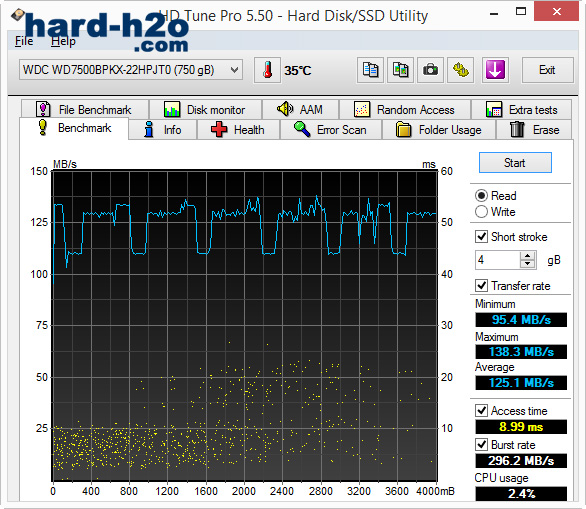
Task: Switch to the Disk monitor tab
Action: pyautogui.click(x=206, y=109)
